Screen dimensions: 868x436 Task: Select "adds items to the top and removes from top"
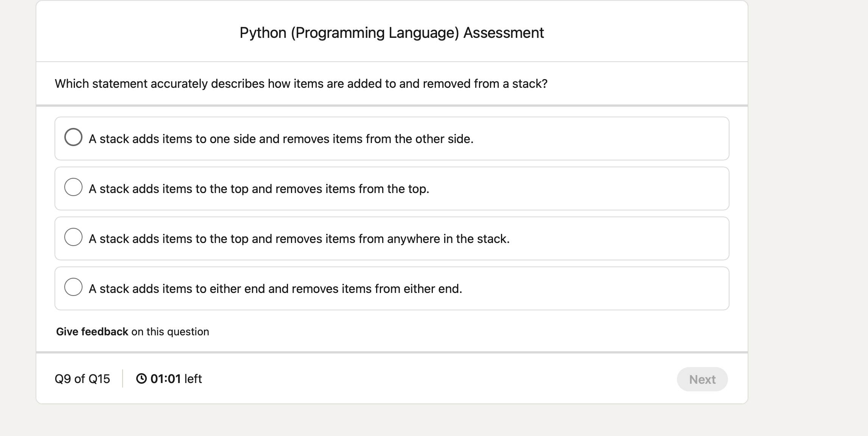(x=74, y=188)
